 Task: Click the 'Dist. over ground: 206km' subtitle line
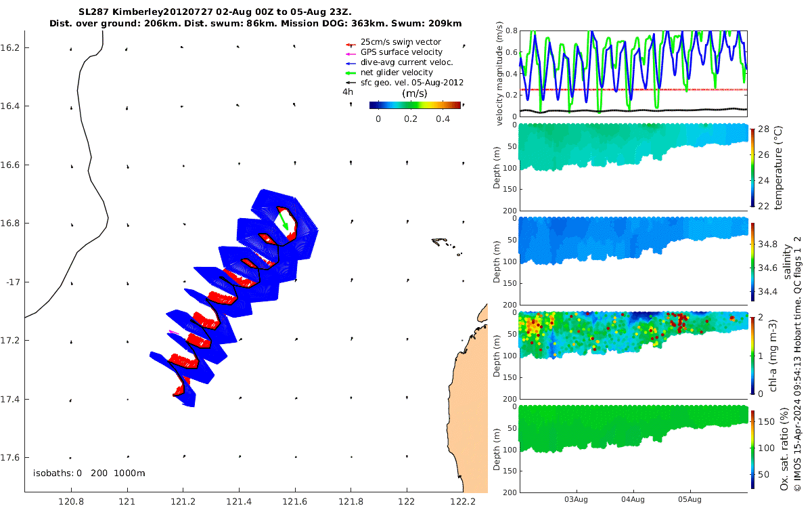click(x=256, y=24)
